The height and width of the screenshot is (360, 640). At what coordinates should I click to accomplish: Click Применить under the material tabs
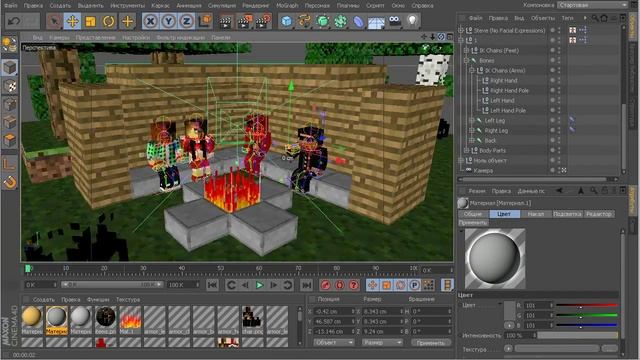[x=473, y=222]
